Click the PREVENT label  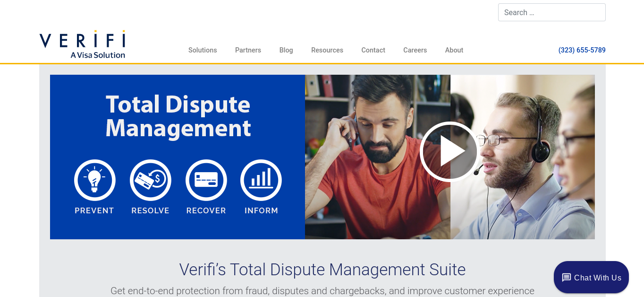pos(94,211)
